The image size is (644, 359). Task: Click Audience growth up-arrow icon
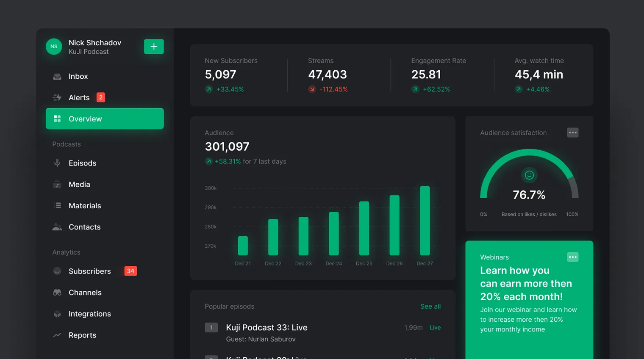[209, 161]
